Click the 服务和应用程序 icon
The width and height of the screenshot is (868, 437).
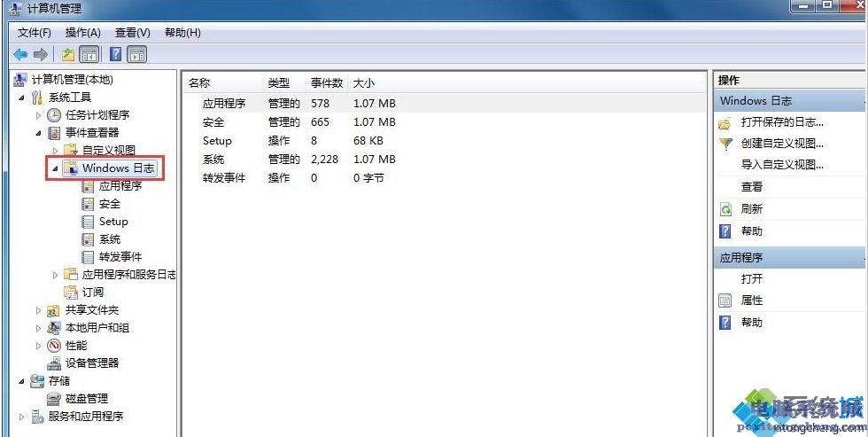click(37, 417)
